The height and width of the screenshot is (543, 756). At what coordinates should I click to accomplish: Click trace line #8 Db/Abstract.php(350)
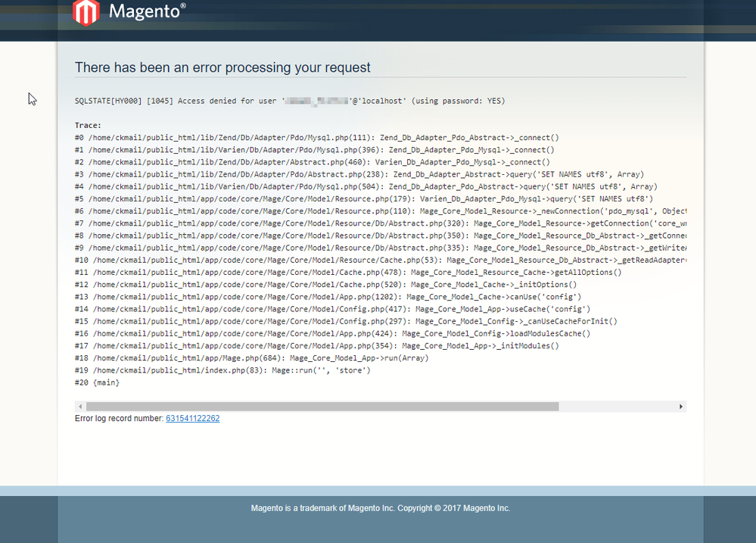(381, 236)
